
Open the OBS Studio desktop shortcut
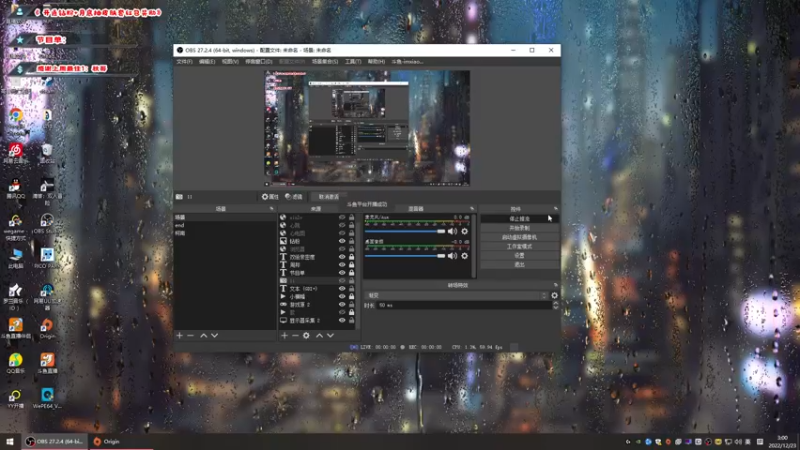pos(47,223)
